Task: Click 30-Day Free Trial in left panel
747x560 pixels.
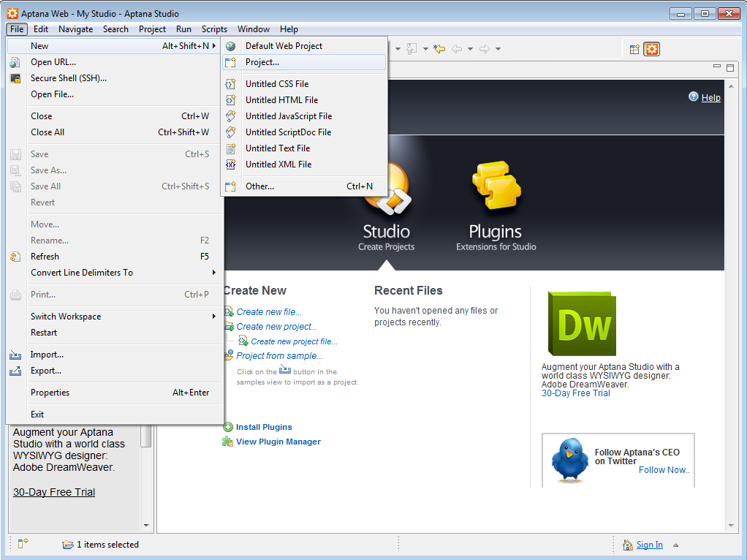Action: pos(54,492)
